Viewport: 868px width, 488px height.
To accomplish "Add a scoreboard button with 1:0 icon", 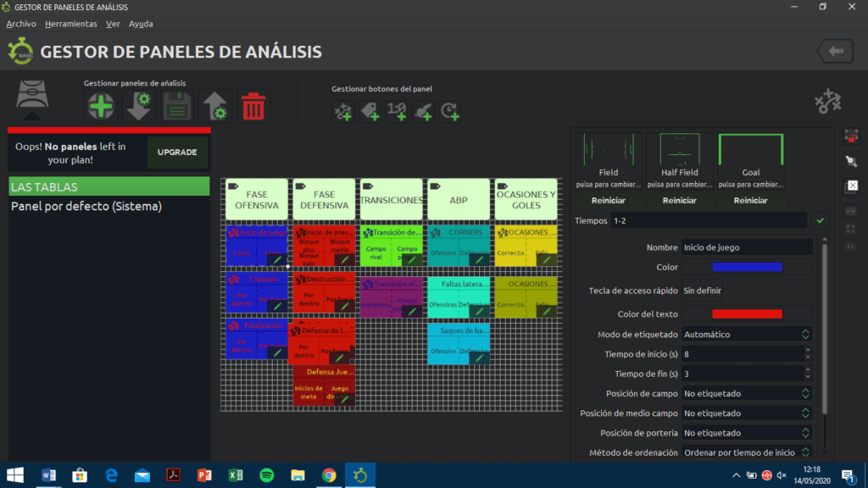I will (397, 110).
